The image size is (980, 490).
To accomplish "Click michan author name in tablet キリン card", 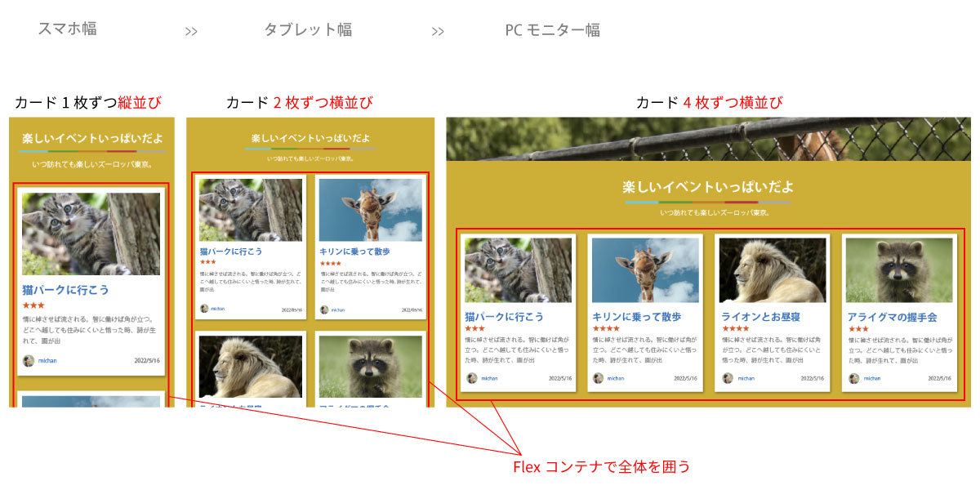I will tap(337, 310).
